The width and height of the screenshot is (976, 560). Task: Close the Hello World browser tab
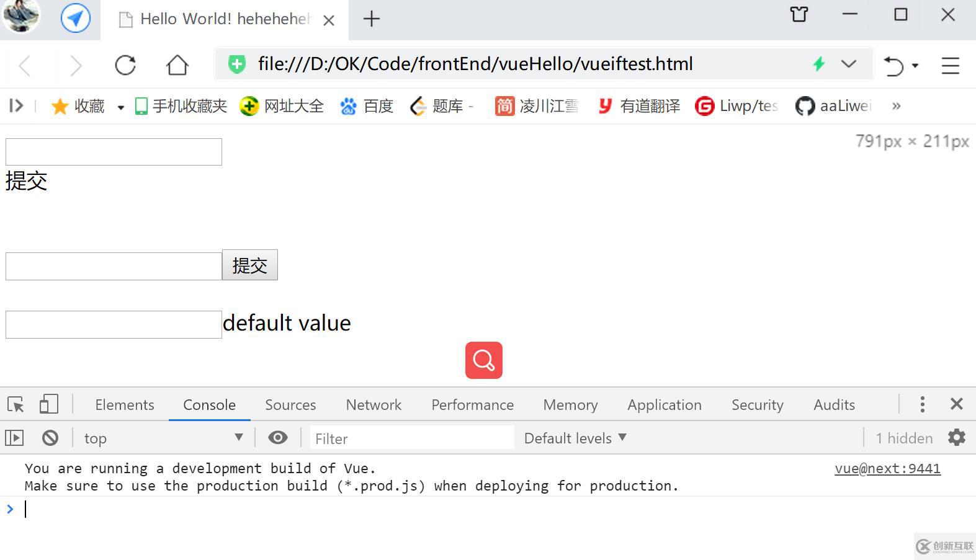coord(329,20)
